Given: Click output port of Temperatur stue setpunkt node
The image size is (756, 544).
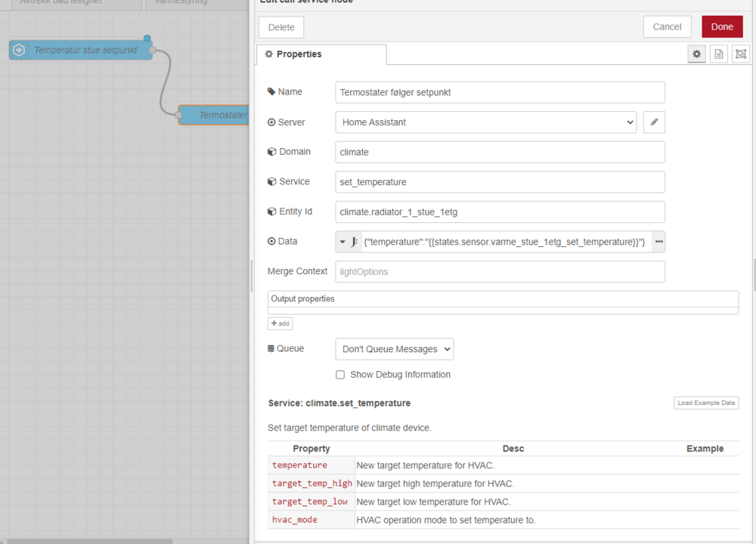Looking at the screenshot, I should tap(153, 51).
